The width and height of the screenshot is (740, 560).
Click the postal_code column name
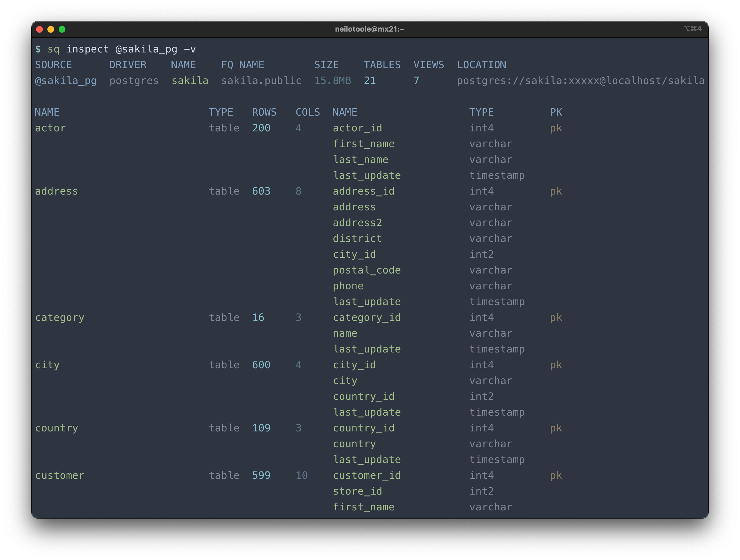(x=367, y=270)
